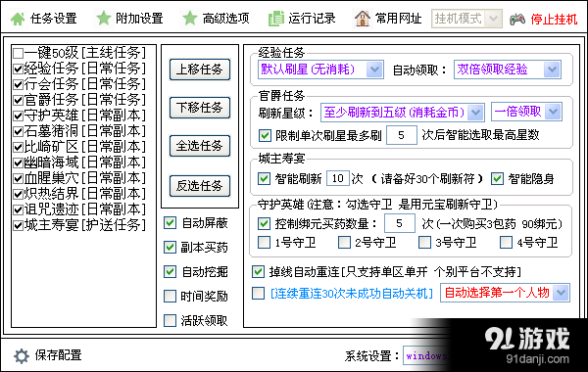Click the house icon beside 任务设置

click(18, 19)
